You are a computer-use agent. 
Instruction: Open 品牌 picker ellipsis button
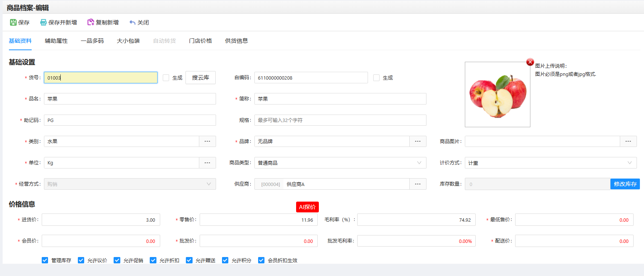tap(418, 141)
